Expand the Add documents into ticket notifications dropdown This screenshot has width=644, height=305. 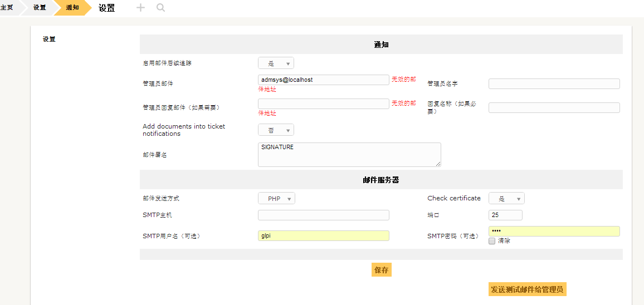click(276, 130)
